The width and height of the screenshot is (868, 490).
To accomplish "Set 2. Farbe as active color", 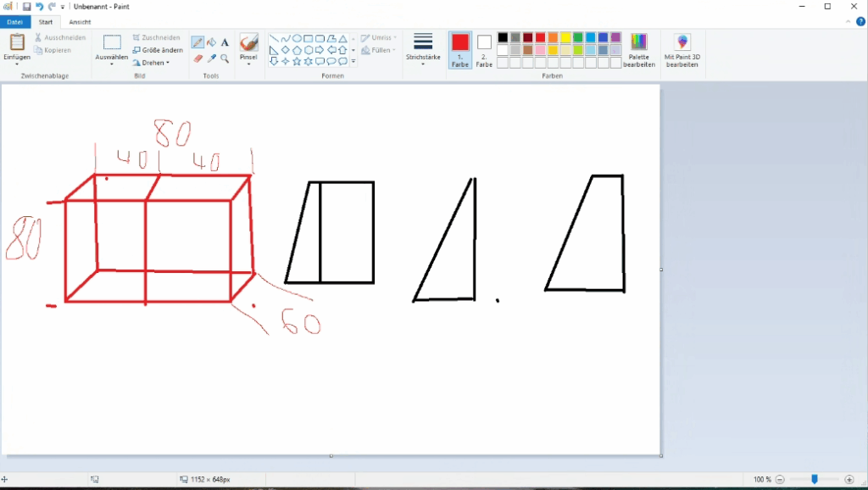I will pyautogui.click(x=484, y=50).
